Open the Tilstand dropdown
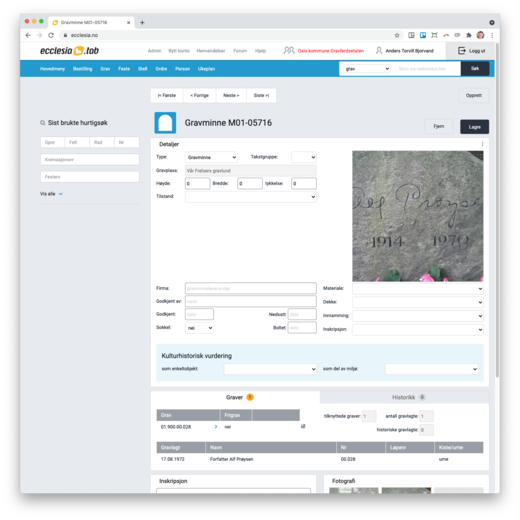This screenshot has width=520, height=520. [x=251, y=197]
